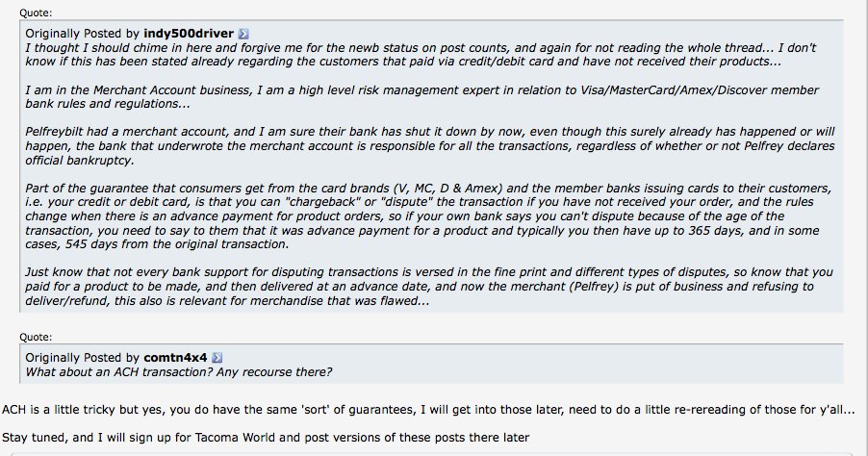Click "Originally Posted by" text in the comtn4x4 quote
Image resolution: width=868 pixels, height=456 pixels.
83,358
